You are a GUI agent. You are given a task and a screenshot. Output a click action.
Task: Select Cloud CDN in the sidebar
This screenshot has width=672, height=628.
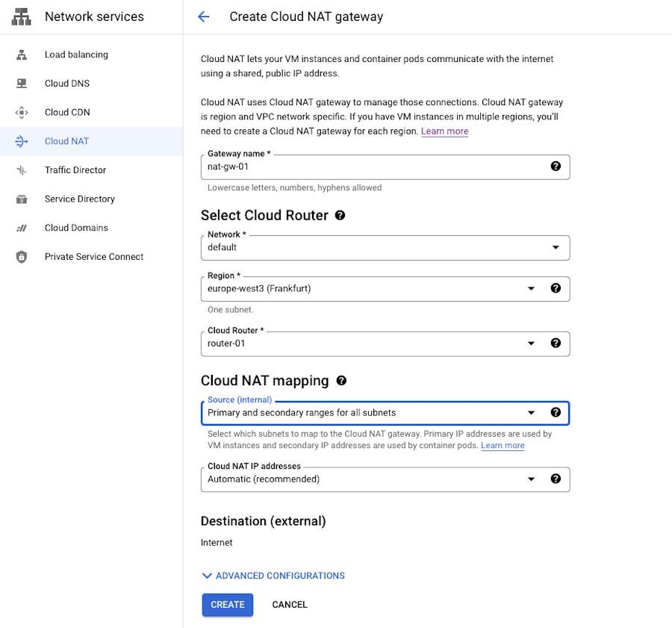click(x=91, y=112)
